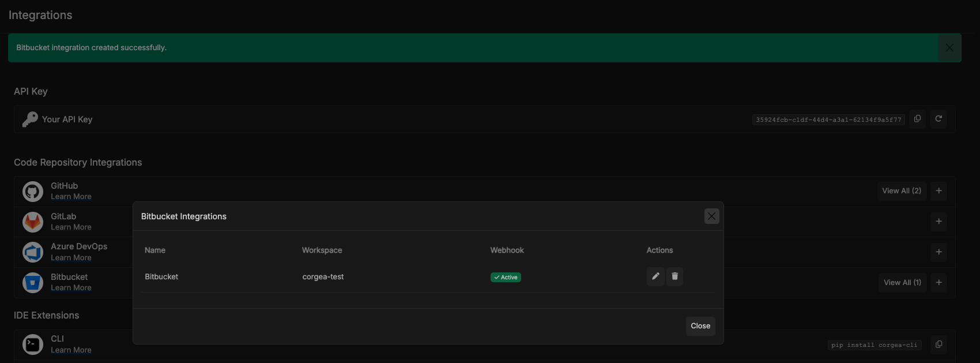The height and width of the screenshot is (363, 980).
Task: Click the API key value text
Action: pyautogui.click(x=828, y=119)
